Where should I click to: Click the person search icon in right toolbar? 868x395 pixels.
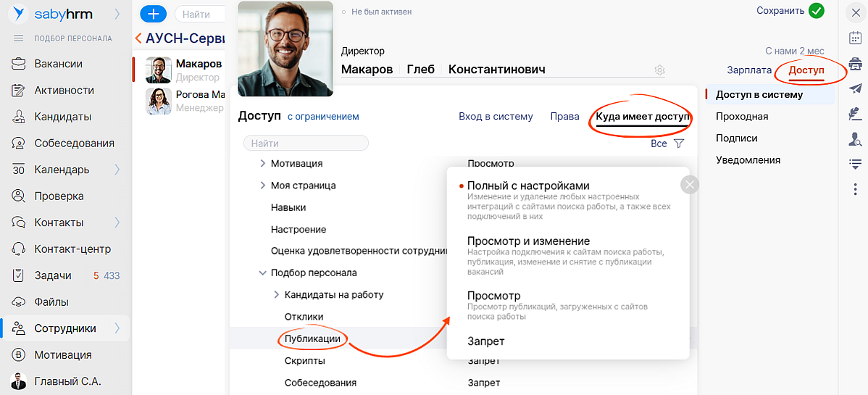coord(854,138)
